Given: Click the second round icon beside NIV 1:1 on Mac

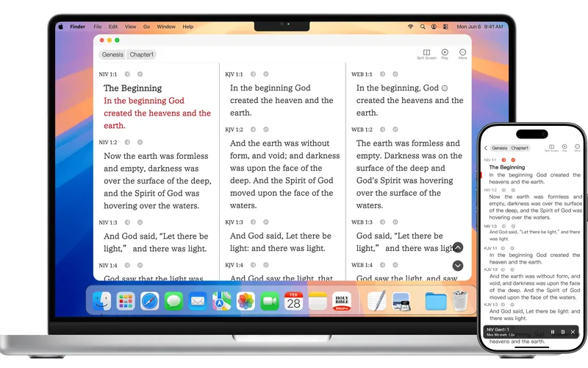Looking at the screenshot, I should click(x=140, y=74).
